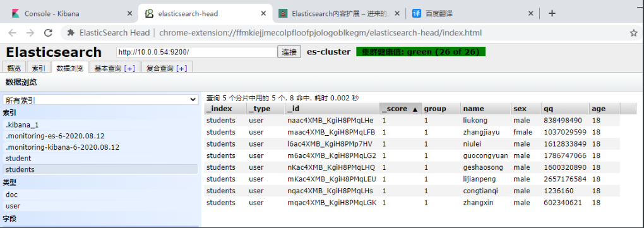Sort by the age column header
Viewport: 644px width, 228px height.
click(x=605, y=109)
